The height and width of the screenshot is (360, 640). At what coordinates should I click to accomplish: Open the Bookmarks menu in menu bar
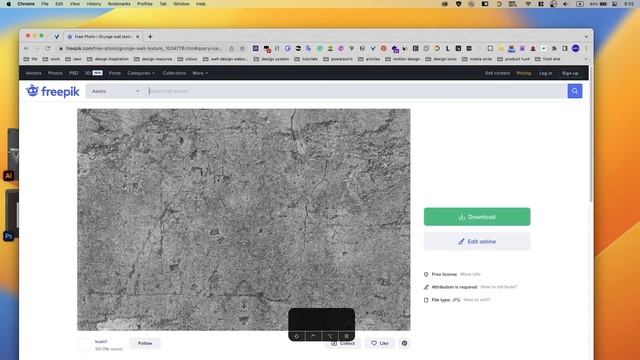click(119, 4)
